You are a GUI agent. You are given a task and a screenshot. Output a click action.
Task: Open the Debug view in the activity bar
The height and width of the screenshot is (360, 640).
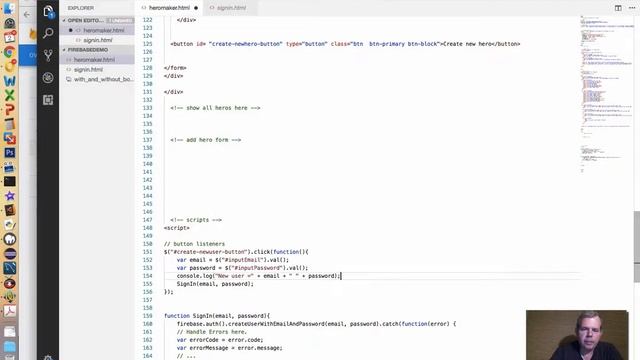(x=48, y=78)
